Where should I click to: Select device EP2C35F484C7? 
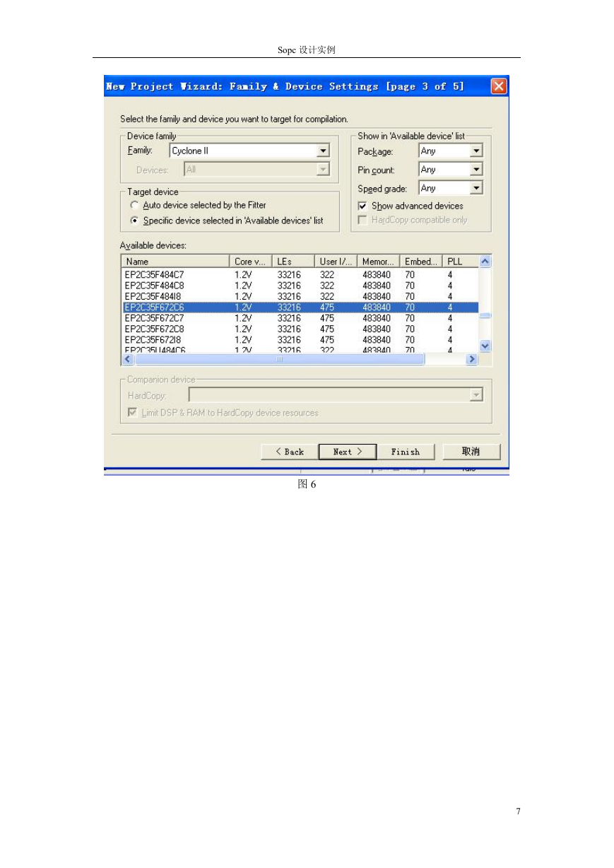[x=300, y=274]
